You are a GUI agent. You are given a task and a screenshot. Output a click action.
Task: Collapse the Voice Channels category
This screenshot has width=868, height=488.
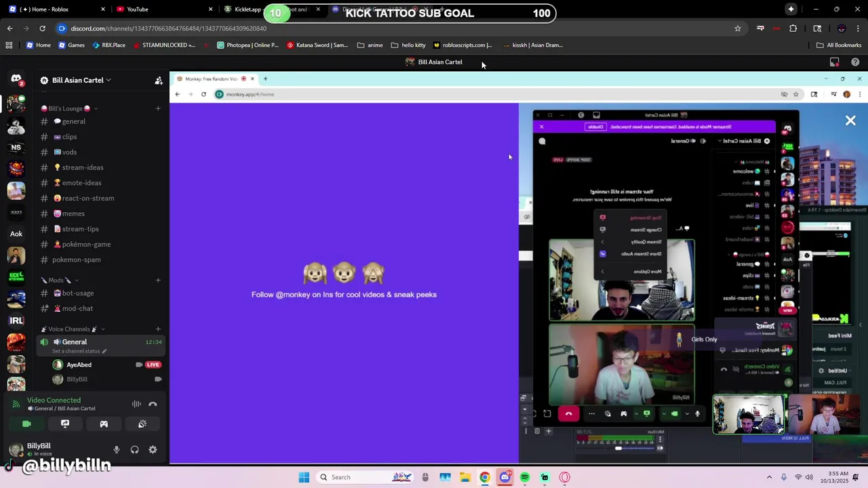point(73,329)
